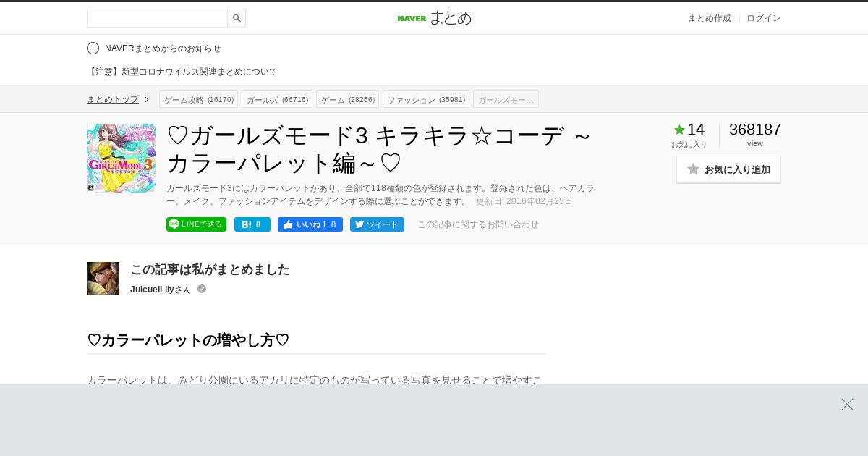Click お気に入り追加 button
This screenshot has width=868, height=456.
pos(728,169)
